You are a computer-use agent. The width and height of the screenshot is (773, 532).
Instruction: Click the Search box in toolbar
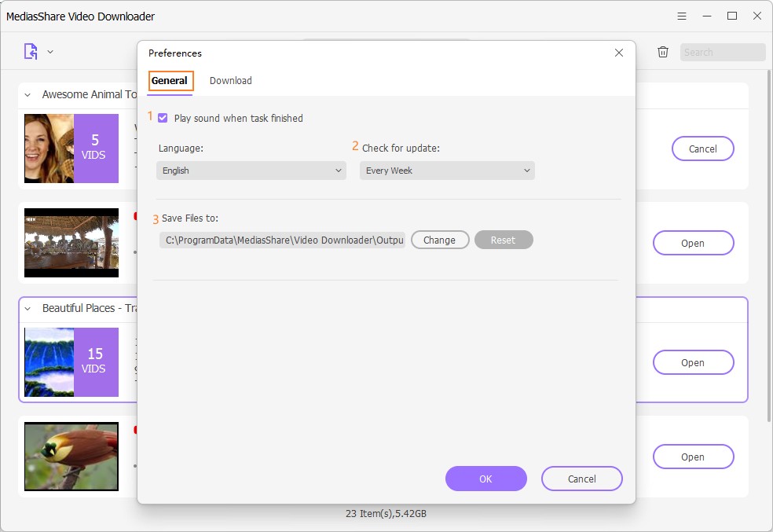(x=721, y=53)
